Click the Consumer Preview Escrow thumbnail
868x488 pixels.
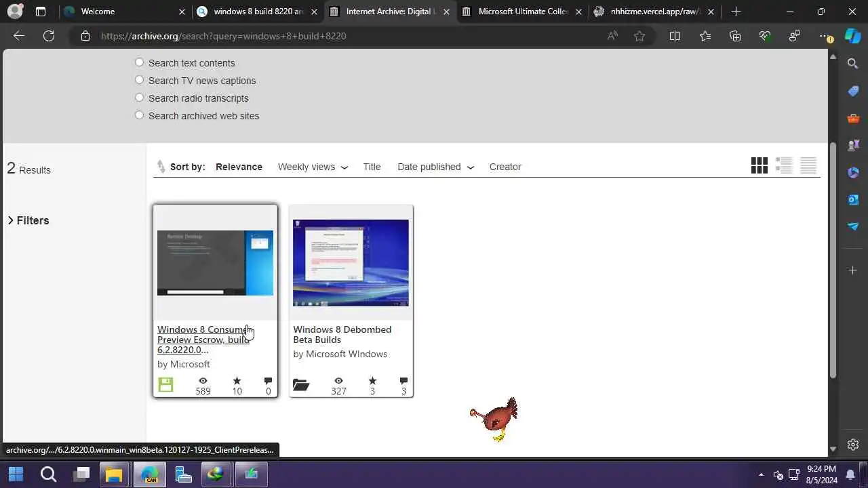pyautogui.click(x=215, y=263)
